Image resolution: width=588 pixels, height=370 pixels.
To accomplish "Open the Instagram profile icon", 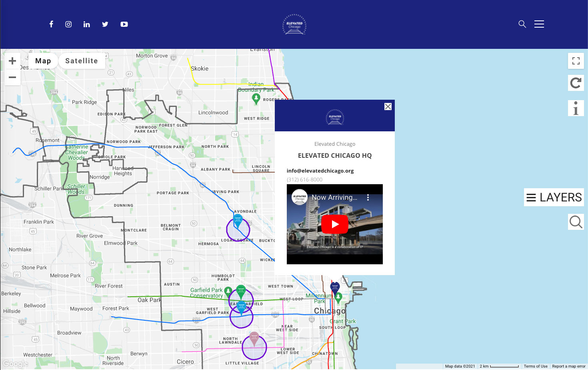I will click(68, 24).
